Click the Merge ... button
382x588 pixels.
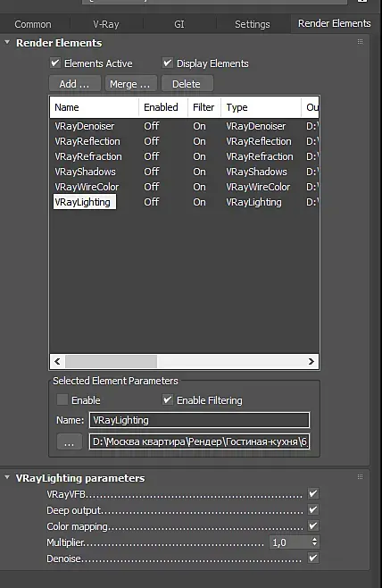tap(130, 84)
